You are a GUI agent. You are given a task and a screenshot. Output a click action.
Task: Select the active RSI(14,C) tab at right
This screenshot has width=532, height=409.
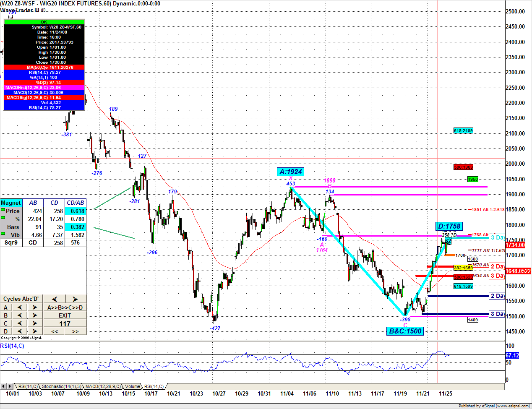click(154, 386)
